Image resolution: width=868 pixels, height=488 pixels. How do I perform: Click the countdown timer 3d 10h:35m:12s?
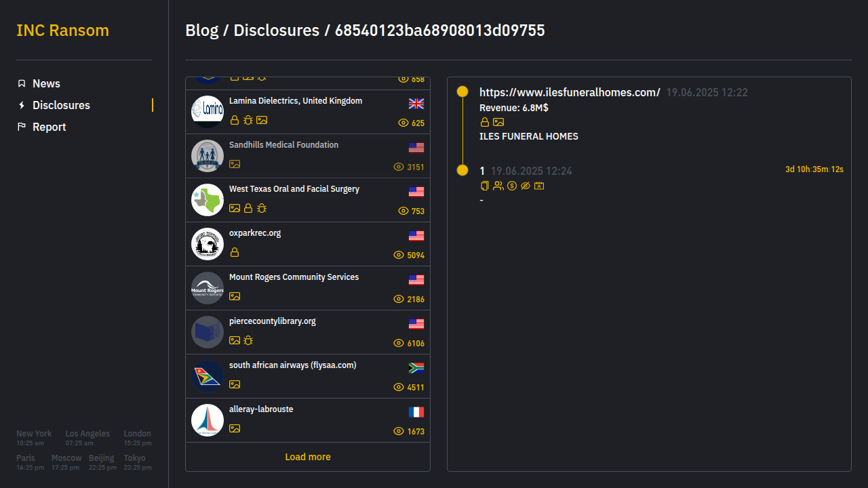[x=814, y=169]
